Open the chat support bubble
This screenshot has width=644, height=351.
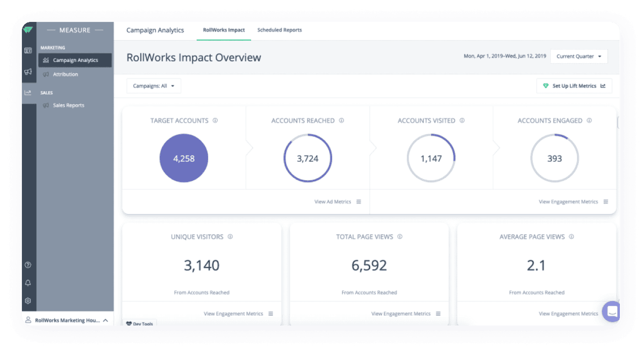(x=611, y=311)
